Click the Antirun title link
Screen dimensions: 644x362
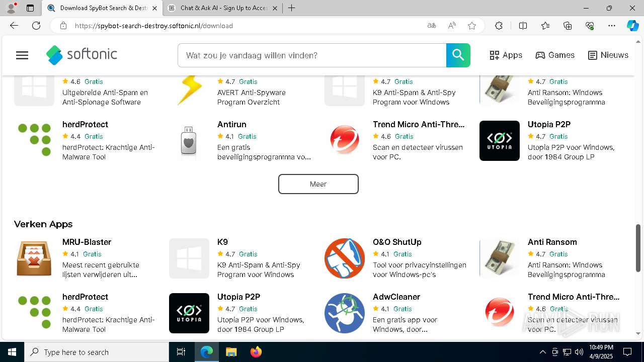[x=232, y=124]
